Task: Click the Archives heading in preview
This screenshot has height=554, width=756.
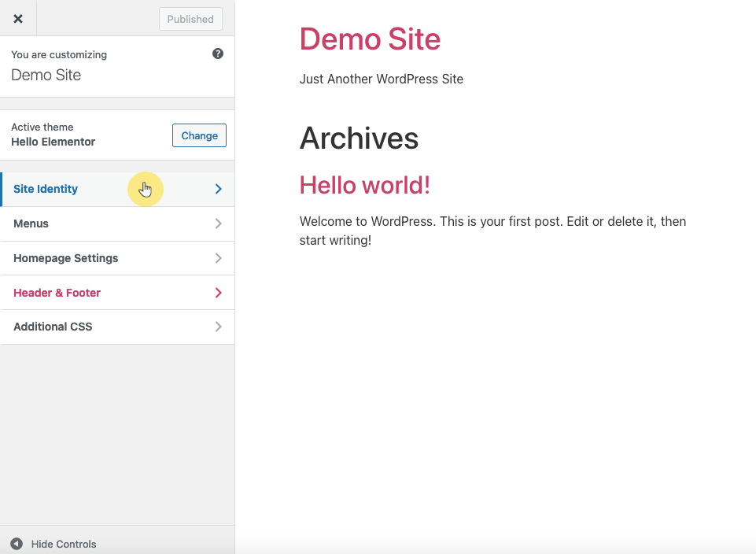Action: [359, 138]
